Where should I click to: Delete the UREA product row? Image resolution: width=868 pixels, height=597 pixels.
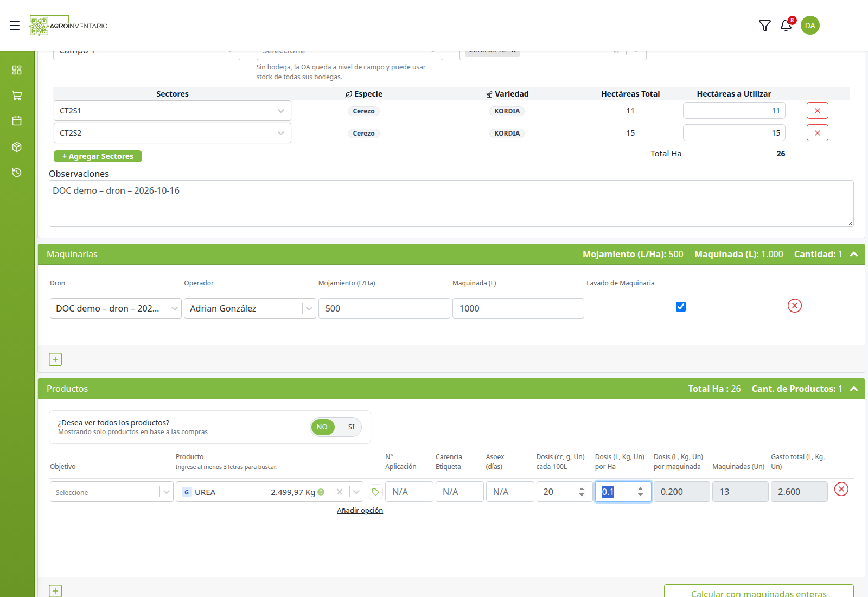coord(841,489)
